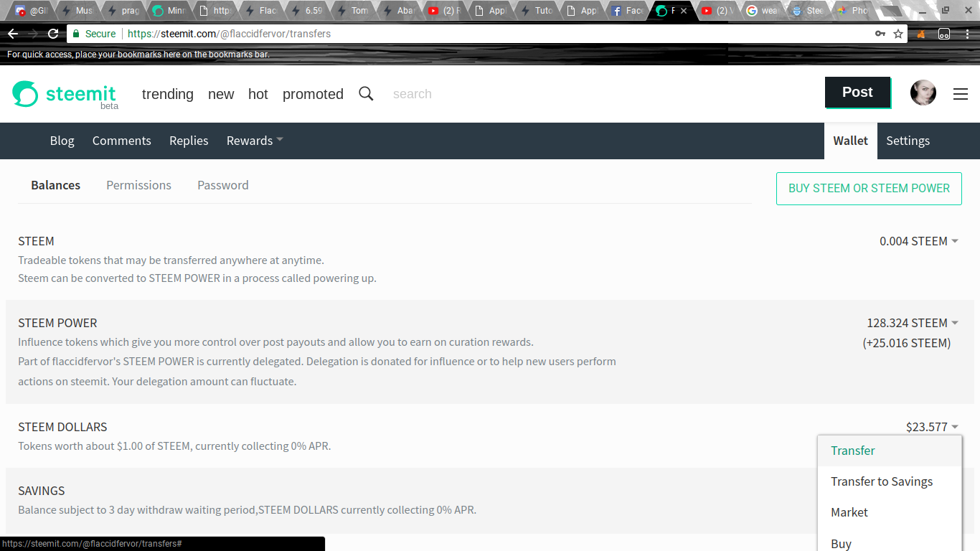The image size is (980, 551).
Task: Open the Blog tab
Action: tap(62, 141)
